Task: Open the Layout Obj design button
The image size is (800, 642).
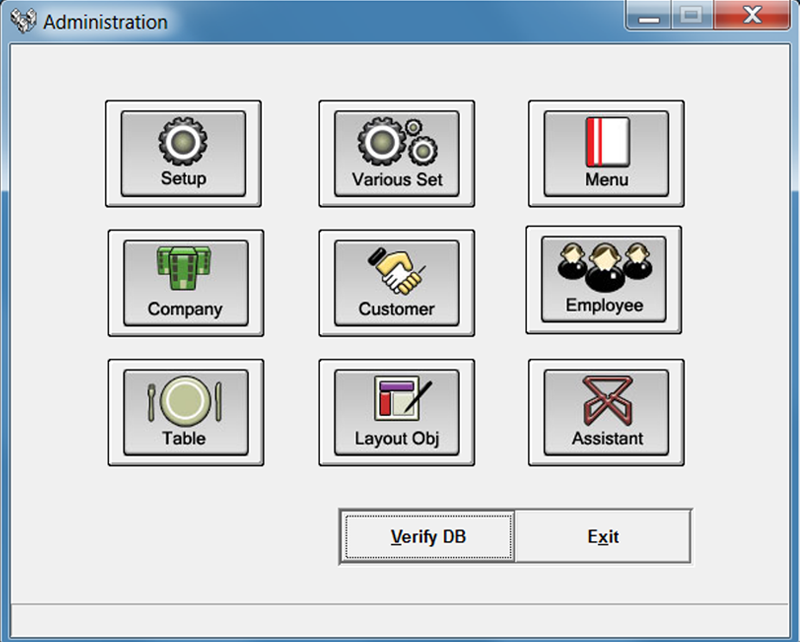Action: coord(396,412)
